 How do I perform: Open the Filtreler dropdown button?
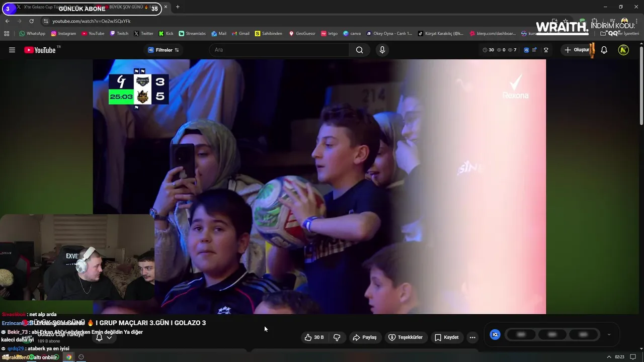164,50
